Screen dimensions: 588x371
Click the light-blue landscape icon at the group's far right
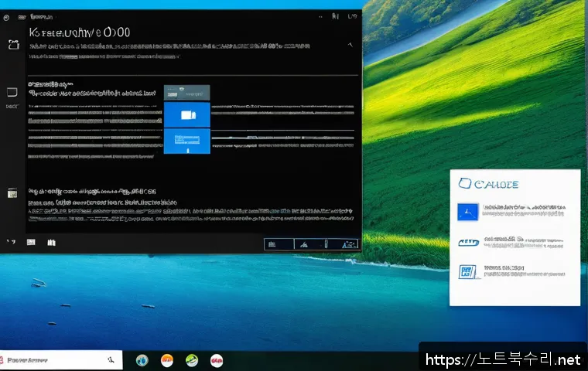349,244
